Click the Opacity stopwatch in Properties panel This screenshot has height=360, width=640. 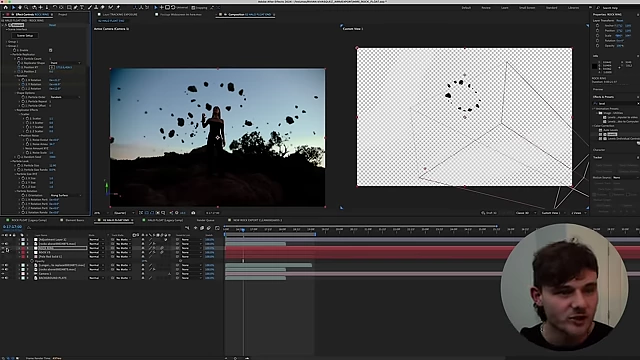coord(598,46)
